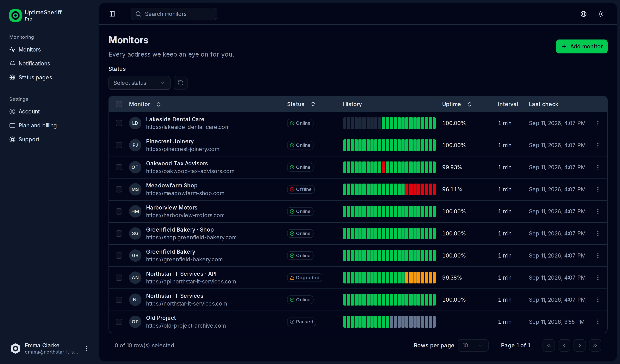Viewport: 620px width, 364px height.
Task: Click the Degraded status badge
Action: click(x=304, y=277)
